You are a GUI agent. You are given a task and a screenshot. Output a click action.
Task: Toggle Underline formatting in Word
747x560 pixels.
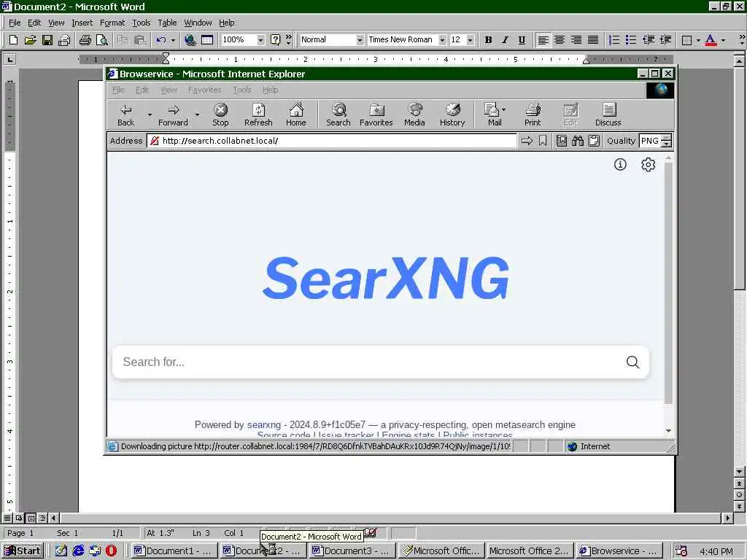click(x=522, y=40)
